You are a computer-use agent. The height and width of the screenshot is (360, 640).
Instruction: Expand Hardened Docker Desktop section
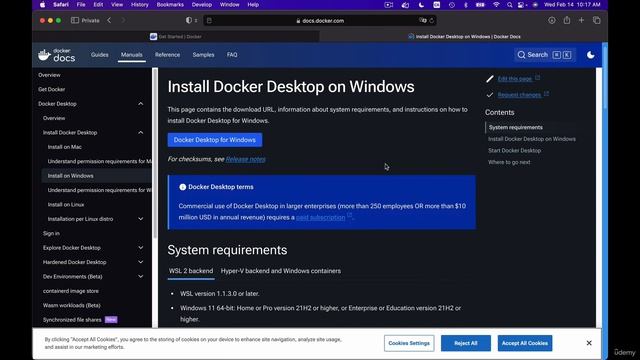140,262
